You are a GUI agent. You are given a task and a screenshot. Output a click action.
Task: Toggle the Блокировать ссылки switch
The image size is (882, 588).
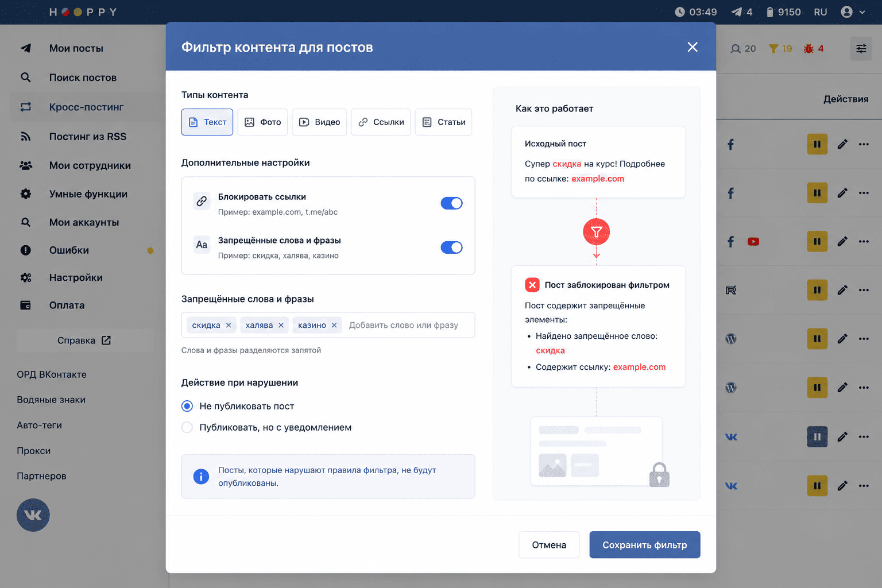click(x=451, y=203)
